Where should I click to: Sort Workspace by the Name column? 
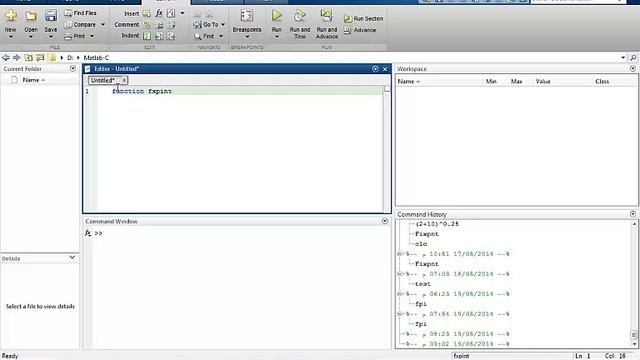[x=409, y=82]
